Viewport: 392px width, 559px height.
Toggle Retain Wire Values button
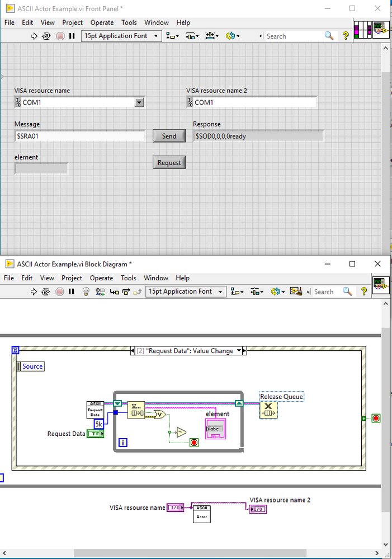[x=100, y=292]
